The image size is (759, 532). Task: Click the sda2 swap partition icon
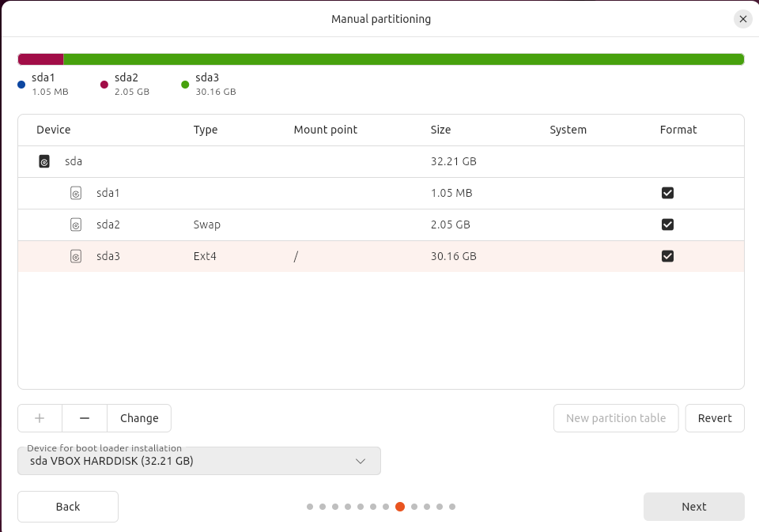(76, 224)
